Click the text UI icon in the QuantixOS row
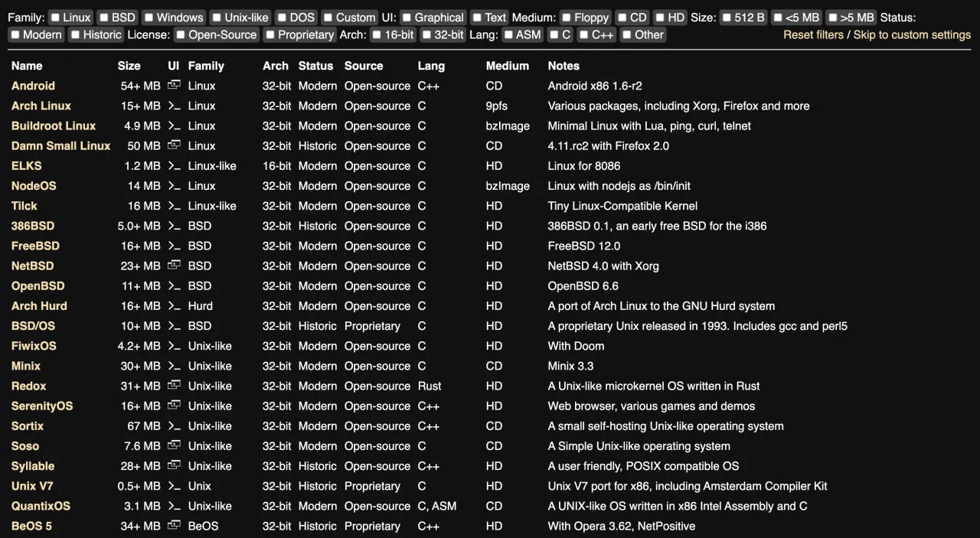The image size is (980, 538). click(x=175, y=506)
